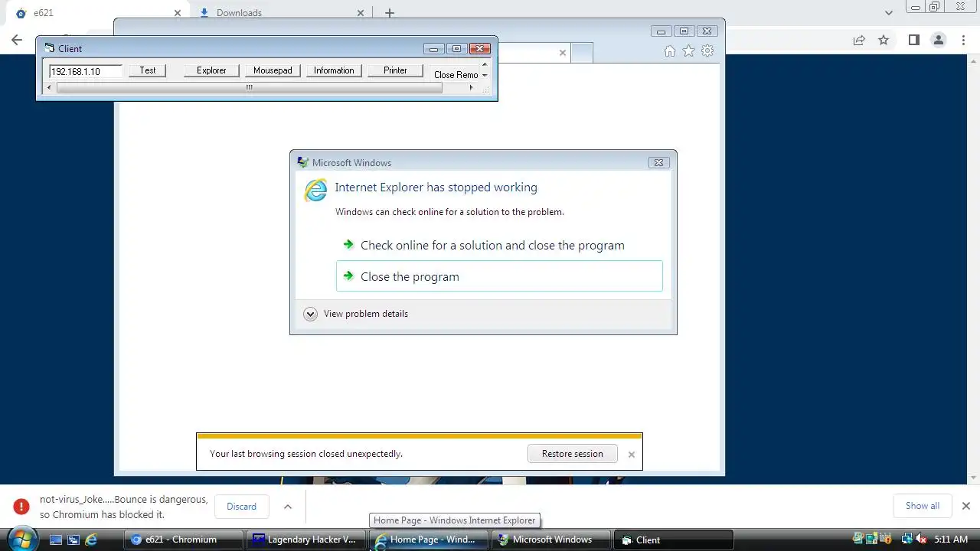The image size is (980, 551).
Task: Toggle the Chromium side panel
Action: click(x=913, y=40)
